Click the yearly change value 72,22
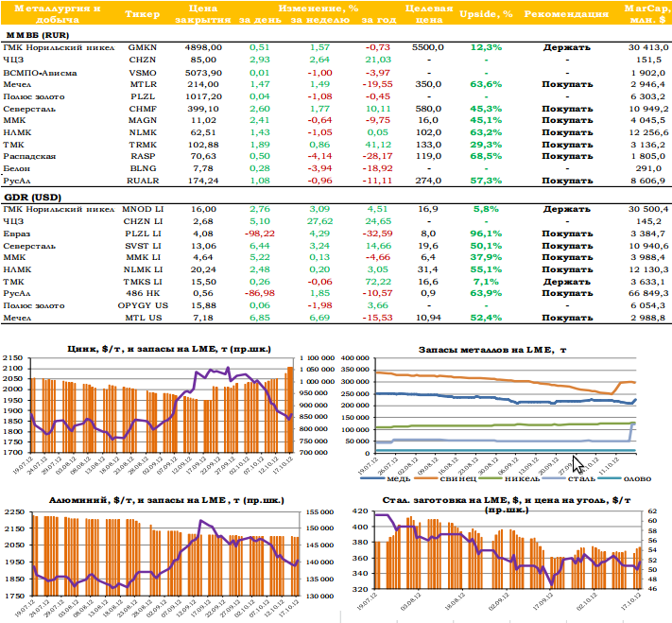Image resolution: width=672 pixels, height=623 pixels. click(x=378, y=282)
